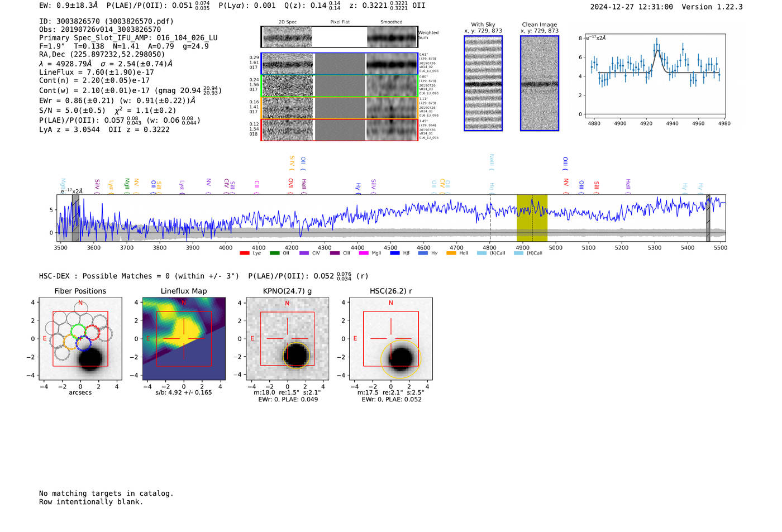Click the orange dashed fiber circle
This screenshot has width=782, height=532.
pos(70,342)
